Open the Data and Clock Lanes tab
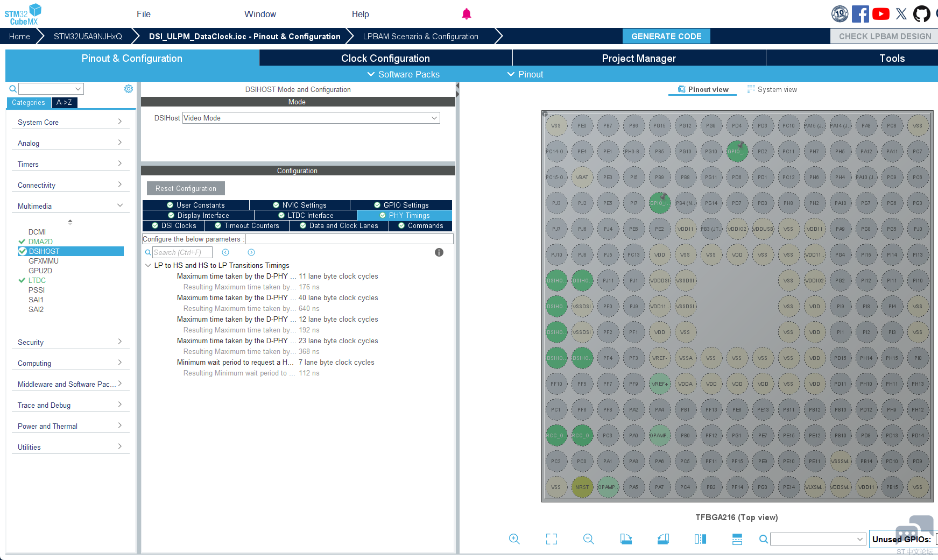Image resolution: width=938 pixels, height=560 pixels. coord(339,226)
